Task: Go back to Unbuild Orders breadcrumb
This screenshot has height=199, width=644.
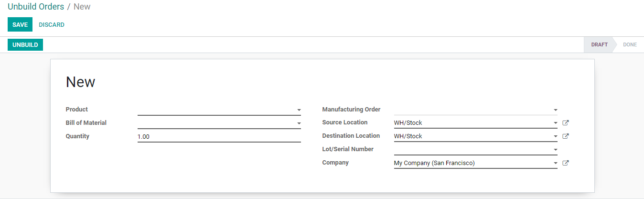Action: (36, 7)
